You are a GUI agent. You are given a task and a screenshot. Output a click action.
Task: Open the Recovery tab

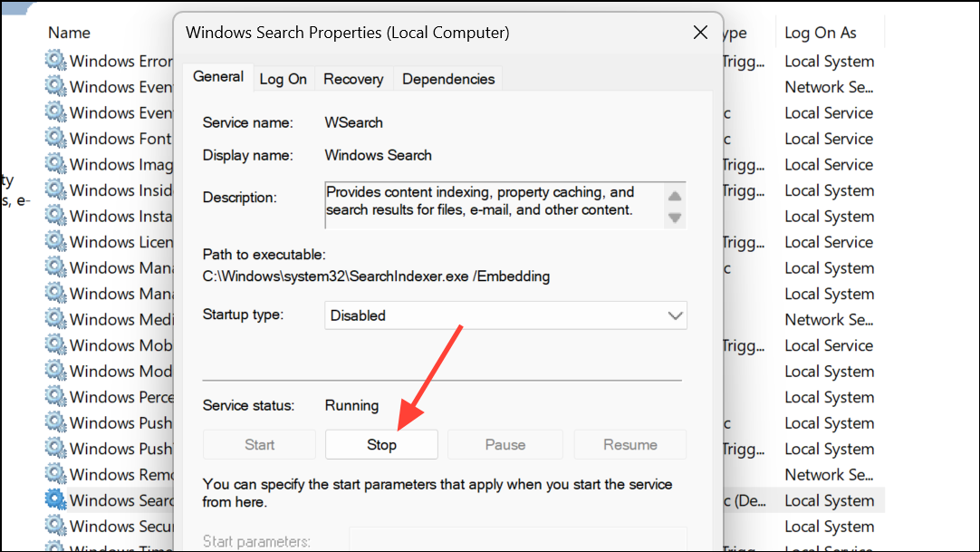click(353, 80)
